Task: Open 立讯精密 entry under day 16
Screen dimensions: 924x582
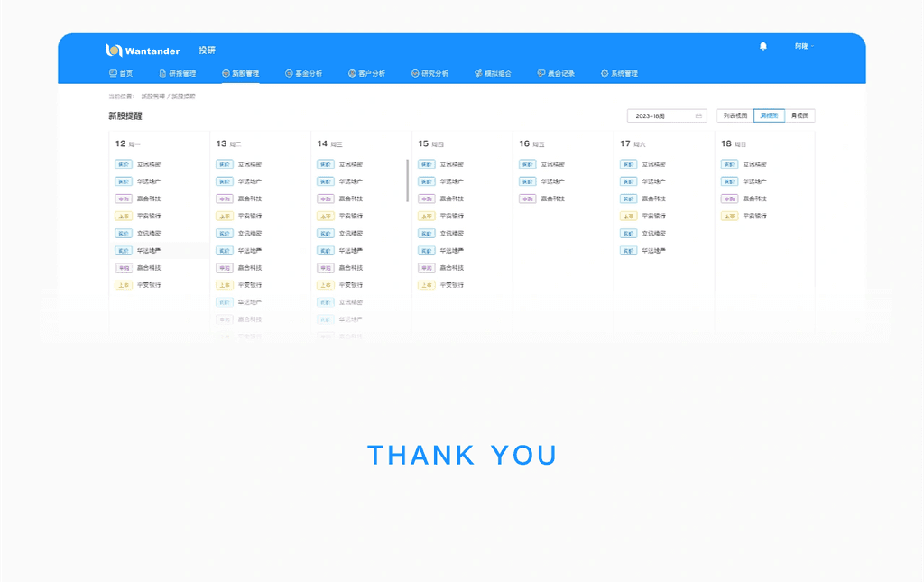Action: click(x=553, y=164)
